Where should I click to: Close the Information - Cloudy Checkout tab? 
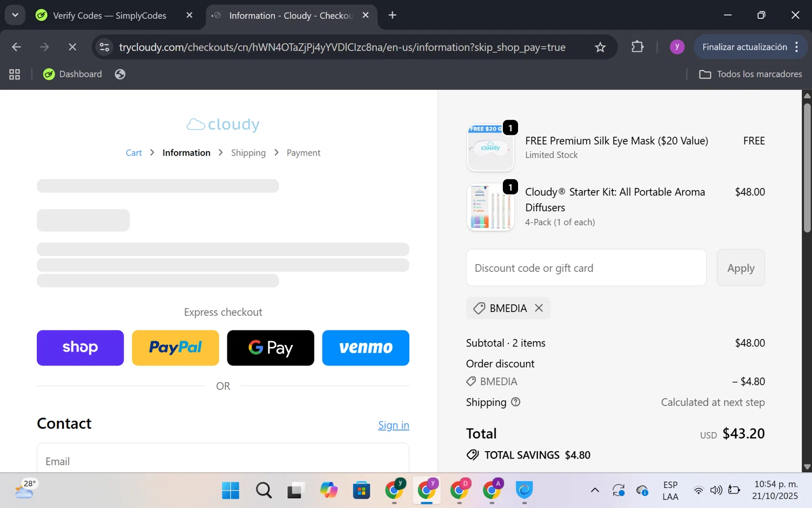366,15
